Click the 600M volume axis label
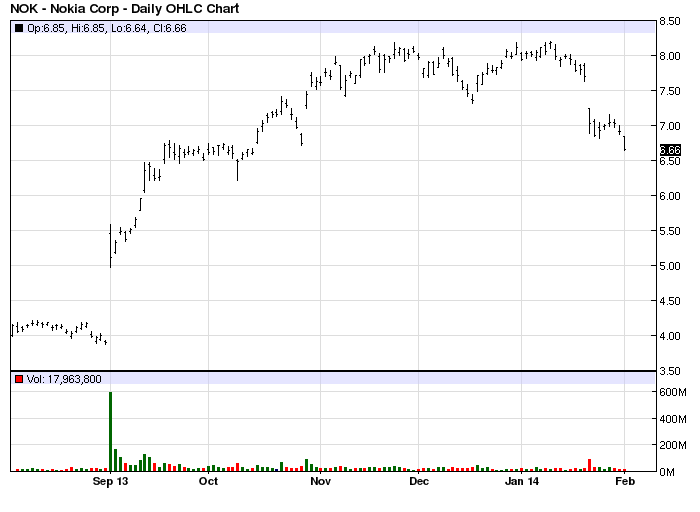Screen dimensions: 700x512 pyautogui.click(x=672, y=392)
